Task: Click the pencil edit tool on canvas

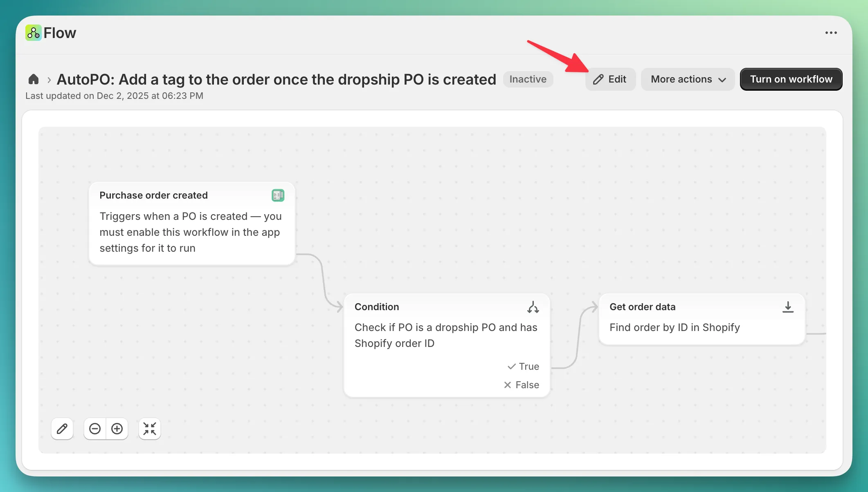Action: click(62, 429)
